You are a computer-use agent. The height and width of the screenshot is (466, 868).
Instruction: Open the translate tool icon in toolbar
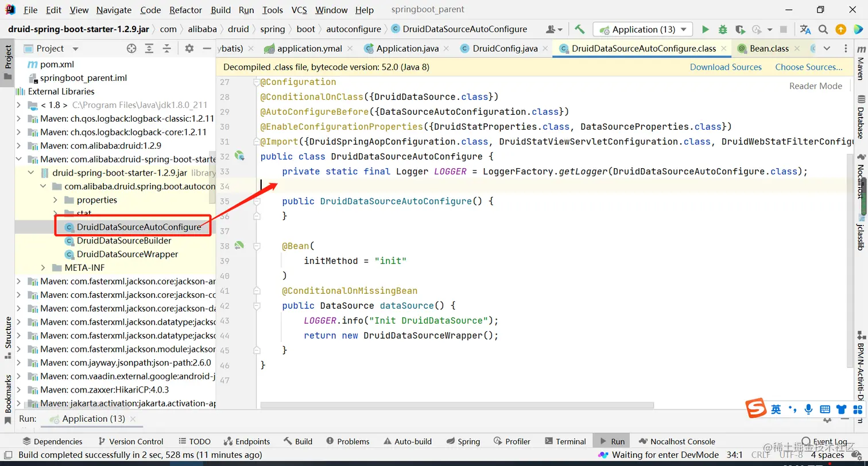(805, 29)
